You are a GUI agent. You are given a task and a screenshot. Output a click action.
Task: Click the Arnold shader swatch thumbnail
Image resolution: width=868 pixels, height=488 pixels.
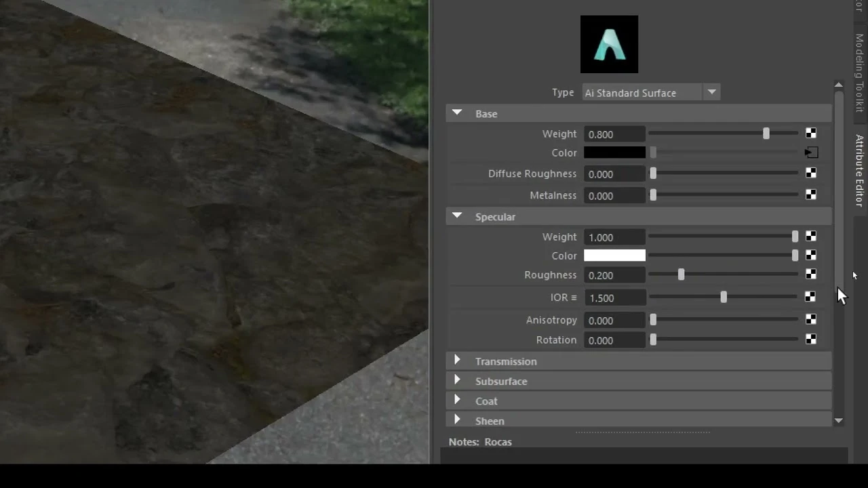[609, 44]
